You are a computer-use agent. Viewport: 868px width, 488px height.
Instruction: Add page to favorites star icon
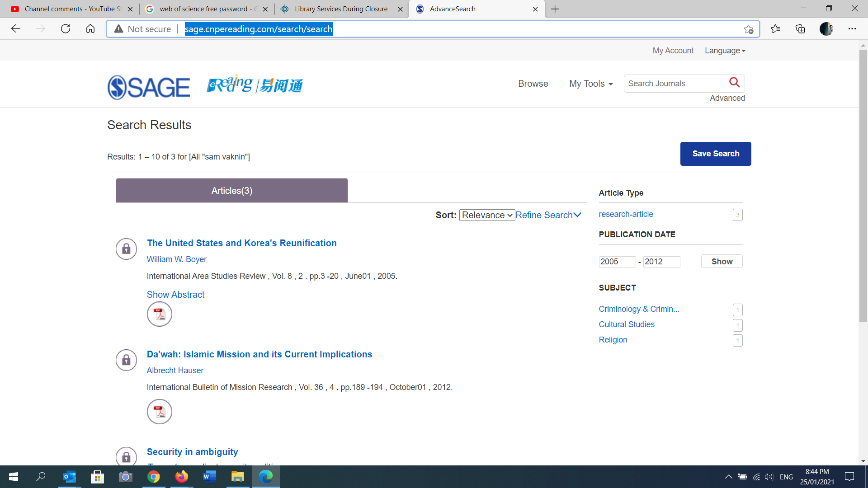(748, 29)
